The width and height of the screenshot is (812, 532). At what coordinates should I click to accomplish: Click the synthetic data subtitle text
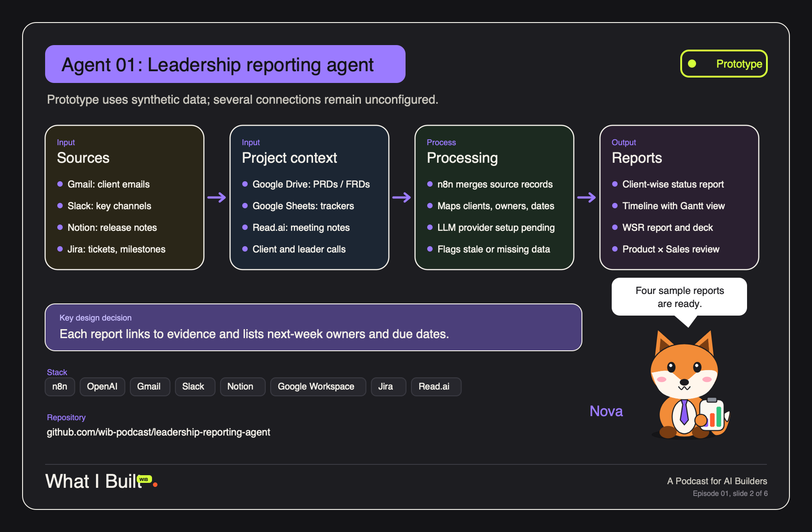(243, 99)
